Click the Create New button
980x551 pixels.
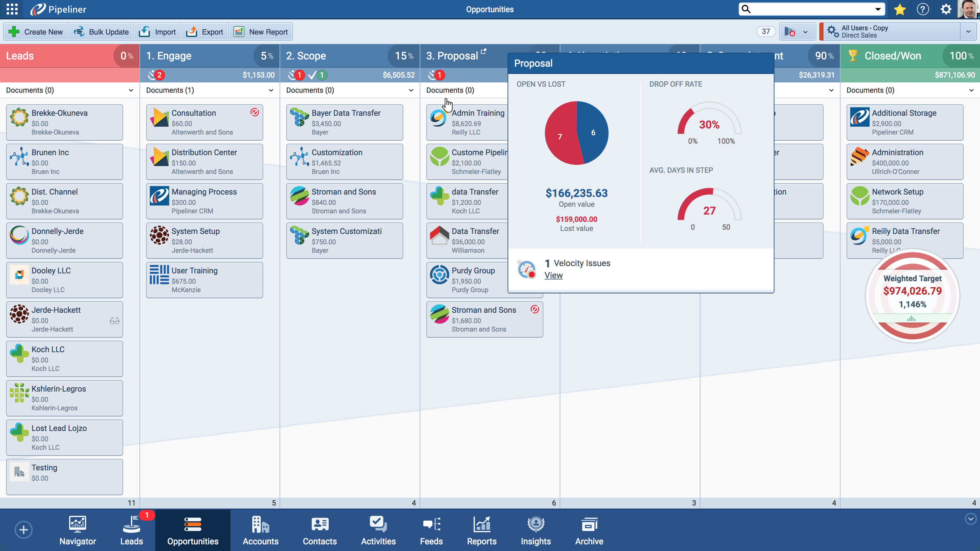[x=36, y=32]
